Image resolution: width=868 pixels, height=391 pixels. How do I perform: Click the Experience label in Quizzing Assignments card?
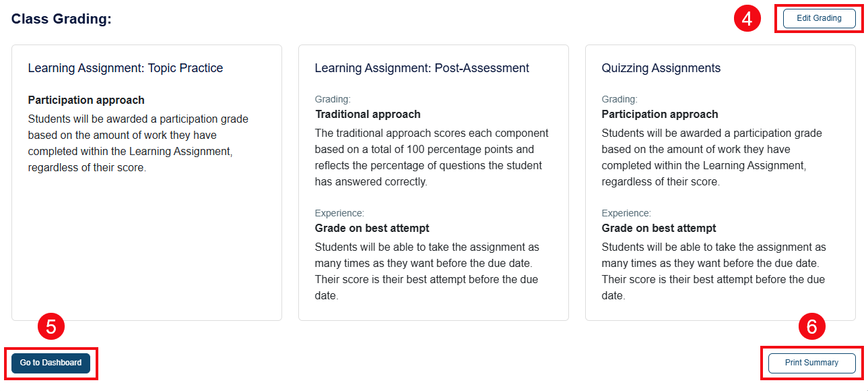point(626,212)
